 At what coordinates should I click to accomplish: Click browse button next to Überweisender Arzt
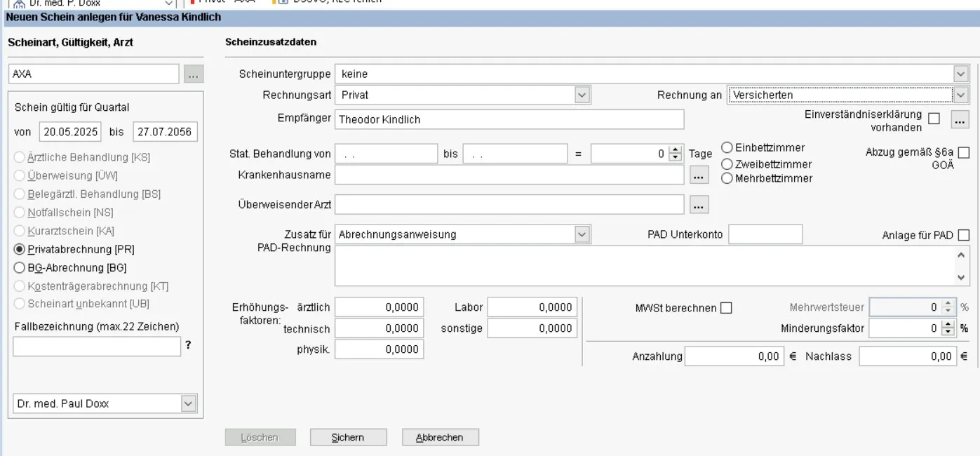[x=699, y=205]
